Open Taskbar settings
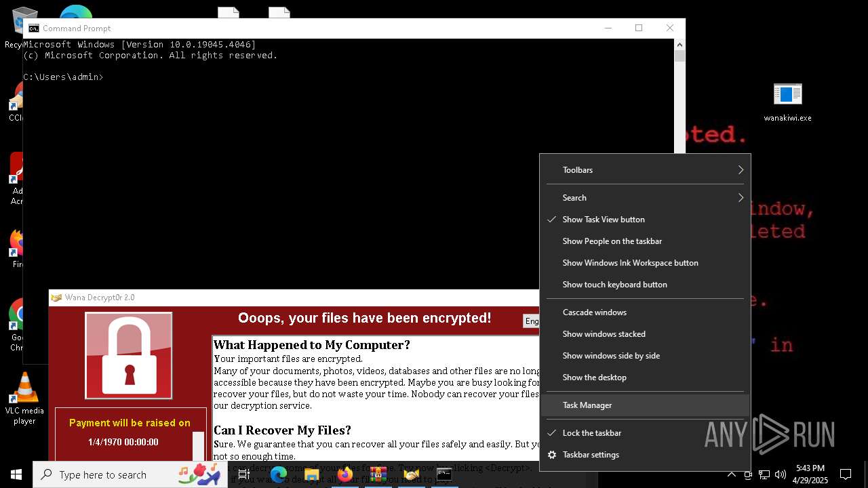 (645, 454)
